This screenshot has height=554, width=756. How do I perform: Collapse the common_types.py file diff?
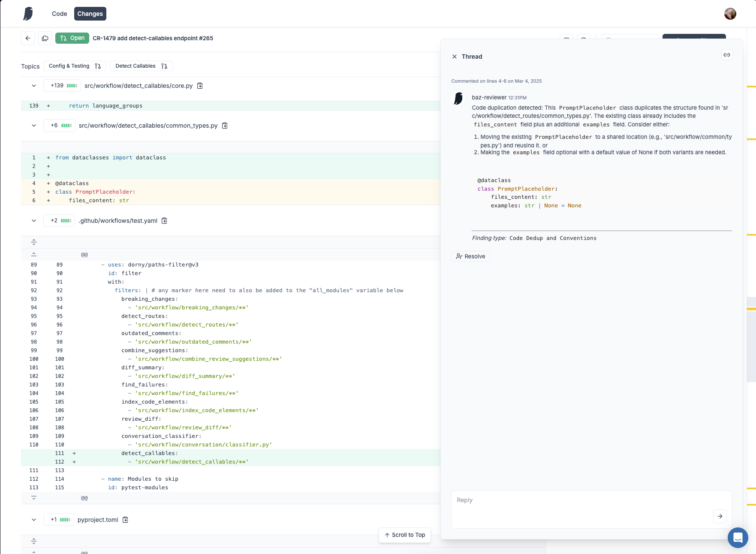34,126
